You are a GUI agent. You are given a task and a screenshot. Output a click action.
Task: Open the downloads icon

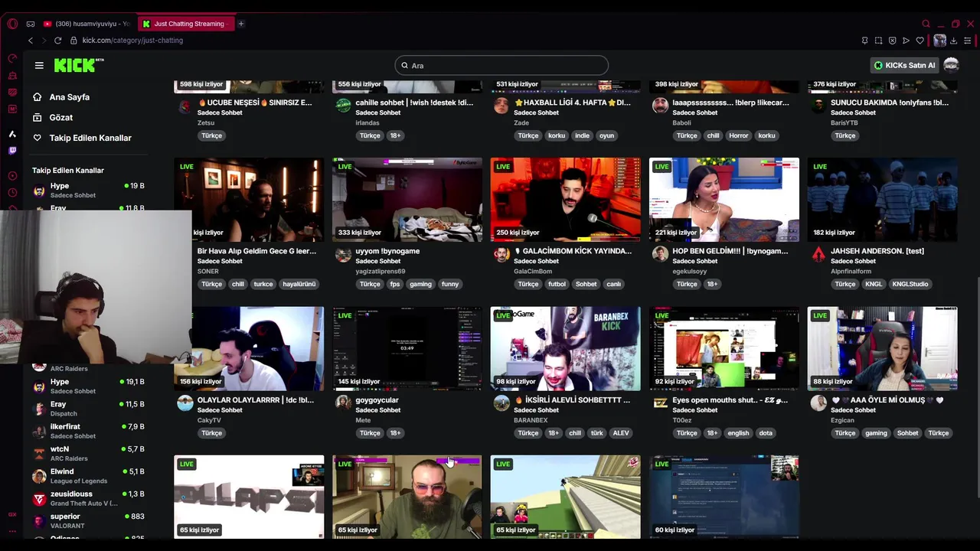tap(953, 41)
